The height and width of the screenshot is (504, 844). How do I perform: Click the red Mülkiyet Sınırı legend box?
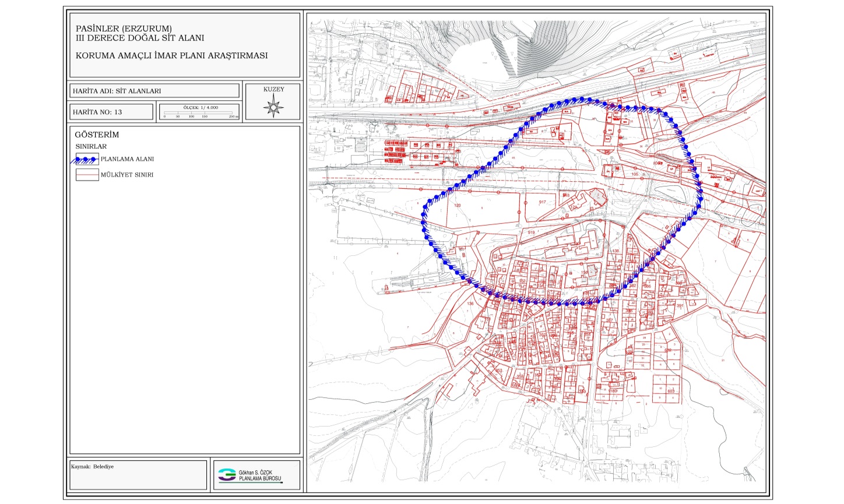(x=87, y=175)
